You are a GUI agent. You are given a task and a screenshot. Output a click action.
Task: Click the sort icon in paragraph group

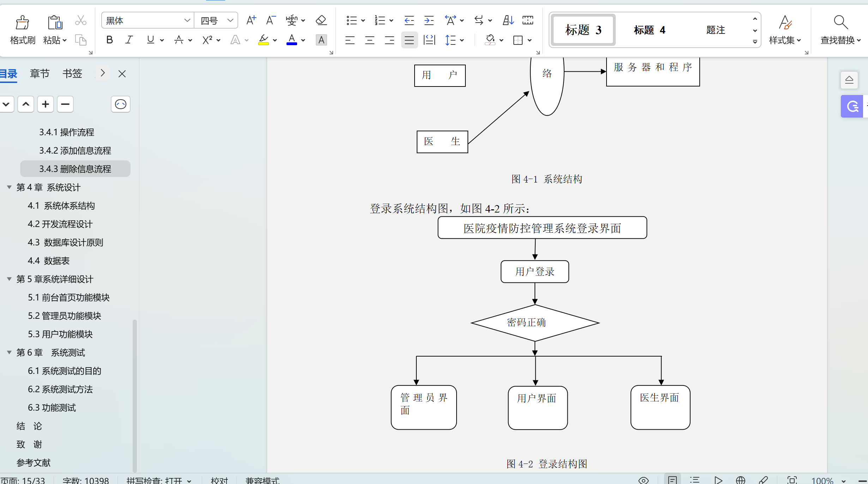[508, 20]
